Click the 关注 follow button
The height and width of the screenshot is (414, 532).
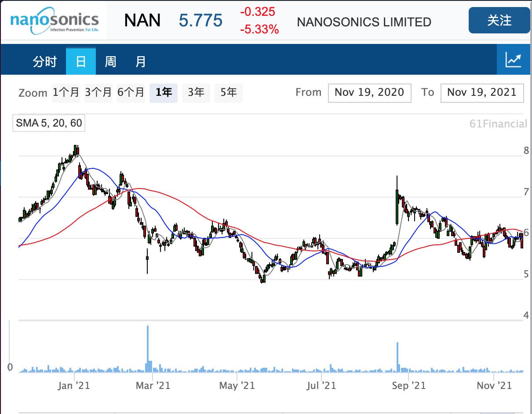(x=499, y=20)
